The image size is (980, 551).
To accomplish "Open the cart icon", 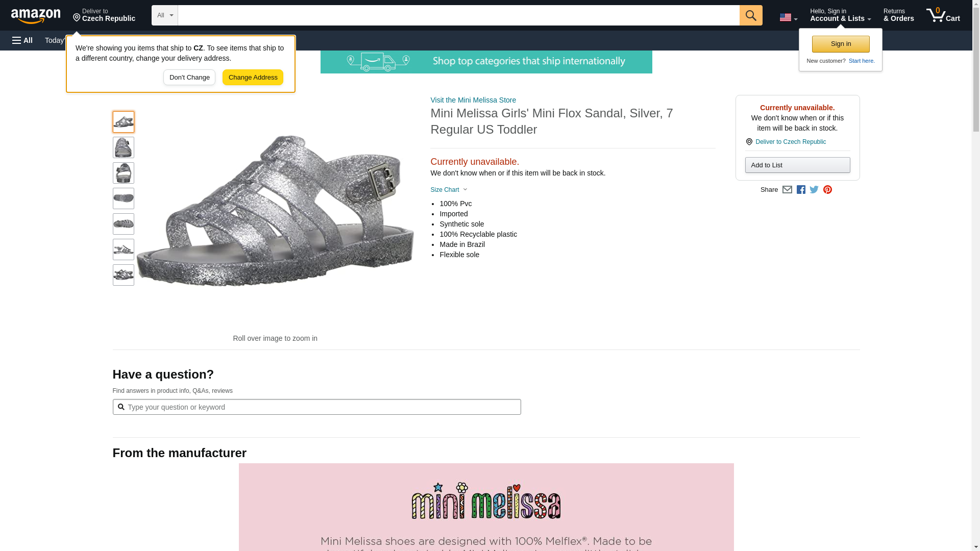I will 943,15.
